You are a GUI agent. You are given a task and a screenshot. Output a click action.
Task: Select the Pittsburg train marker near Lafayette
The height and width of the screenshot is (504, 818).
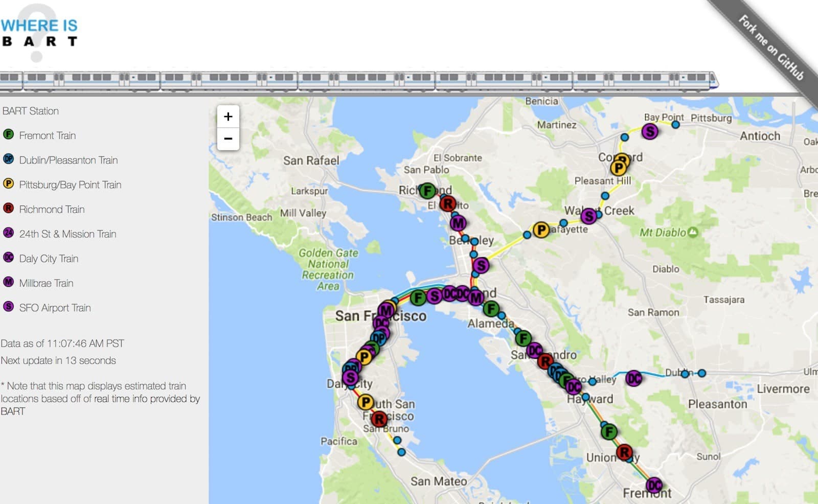pyautogui.click(x=541, y=230)
